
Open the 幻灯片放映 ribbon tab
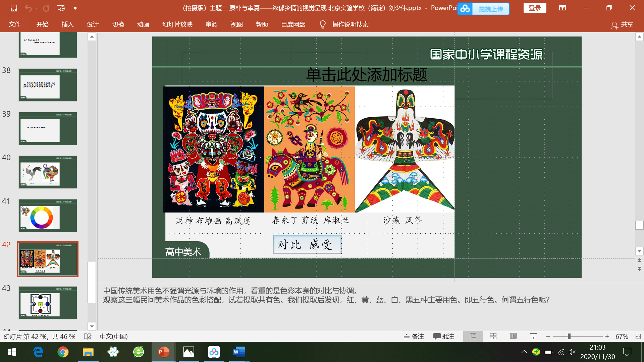click(177, 24)
